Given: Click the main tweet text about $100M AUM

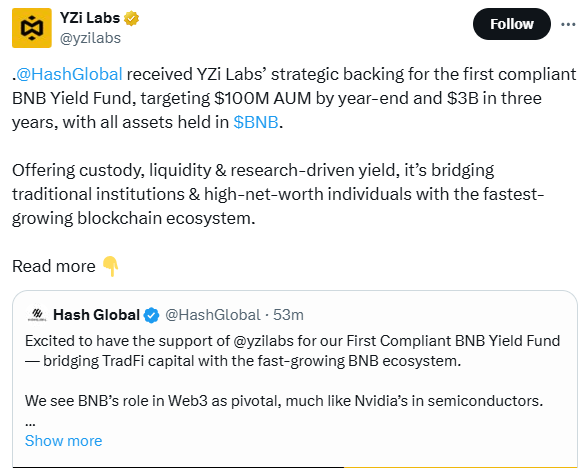Looking at the screenshot, I should click(x=294, y=98).
